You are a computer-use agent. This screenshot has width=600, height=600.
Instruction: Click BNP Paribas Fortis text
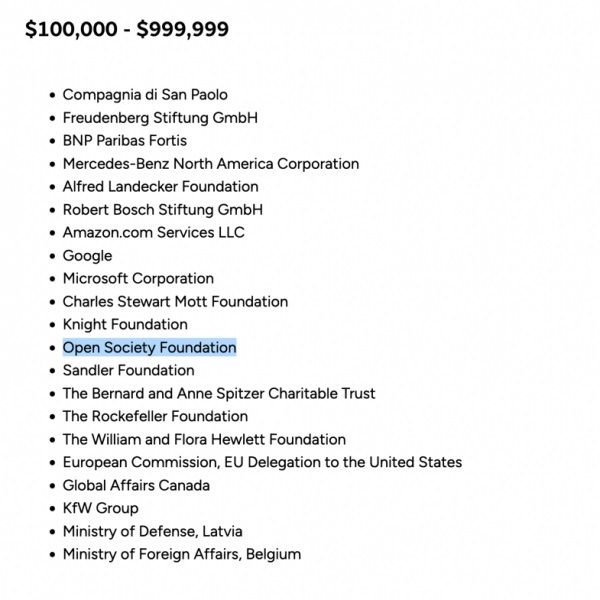(125, 141)
